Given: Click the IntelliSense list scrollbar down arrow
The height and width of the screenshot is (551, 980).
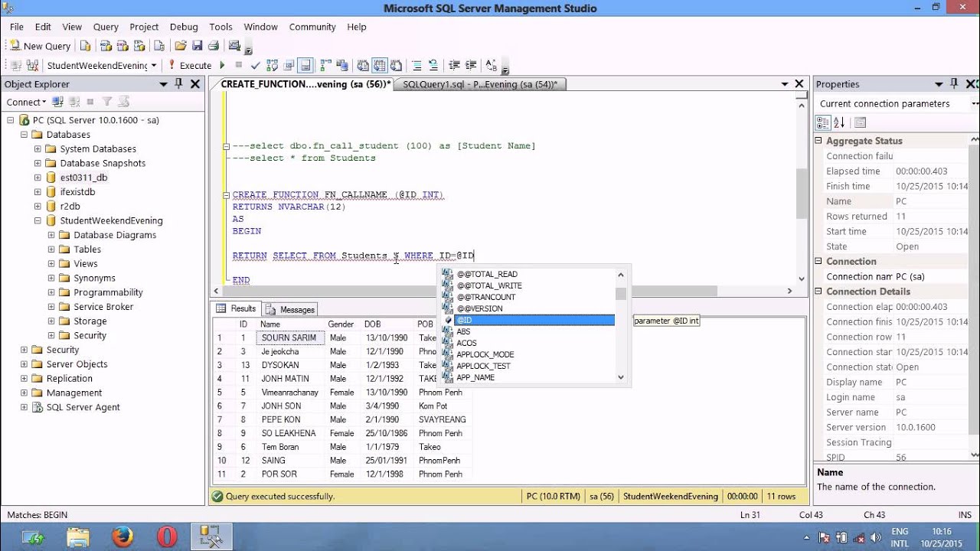Looking at the screenshot, I should point(621,377).
